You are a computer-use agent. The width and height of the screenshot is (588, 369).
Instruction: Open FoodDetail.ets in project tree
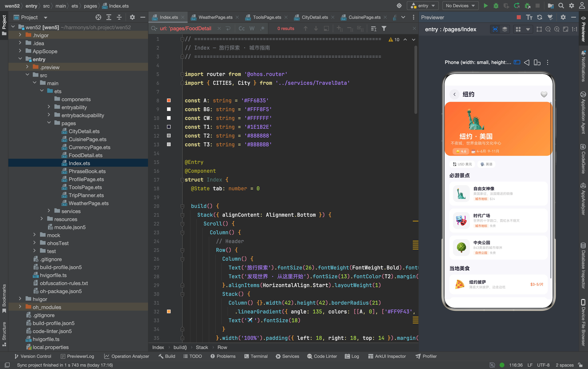85,155
